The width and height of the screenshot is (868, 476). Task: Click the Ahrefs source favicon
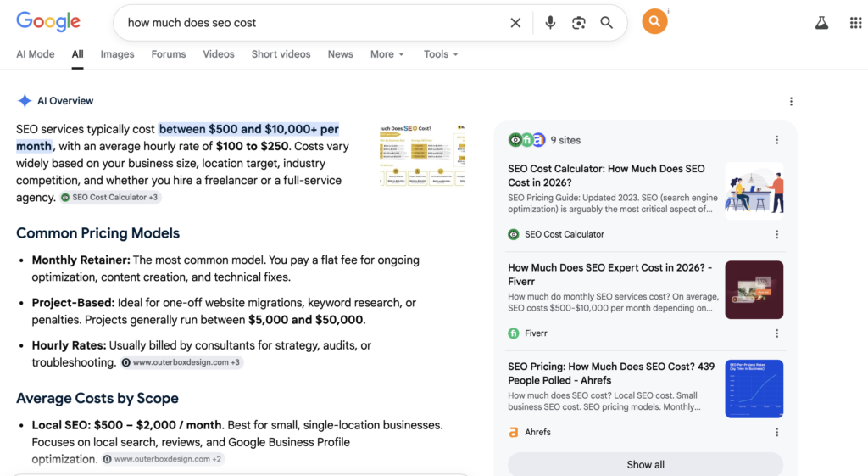click(x=514, y=432)
